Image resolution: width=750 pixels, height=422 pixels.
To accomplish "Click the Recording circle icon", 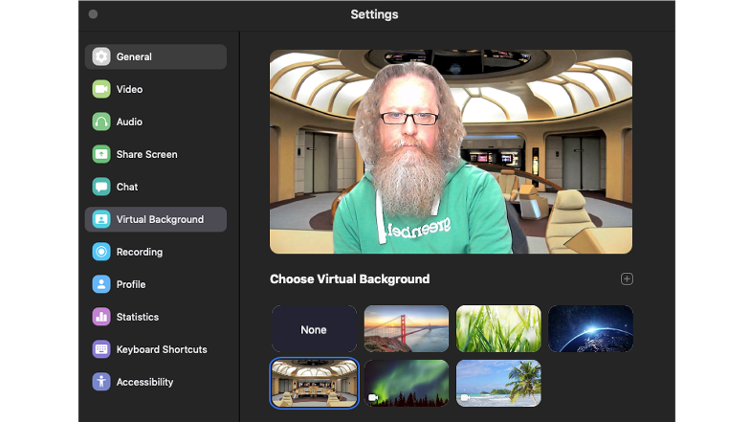I will [101, 252].
